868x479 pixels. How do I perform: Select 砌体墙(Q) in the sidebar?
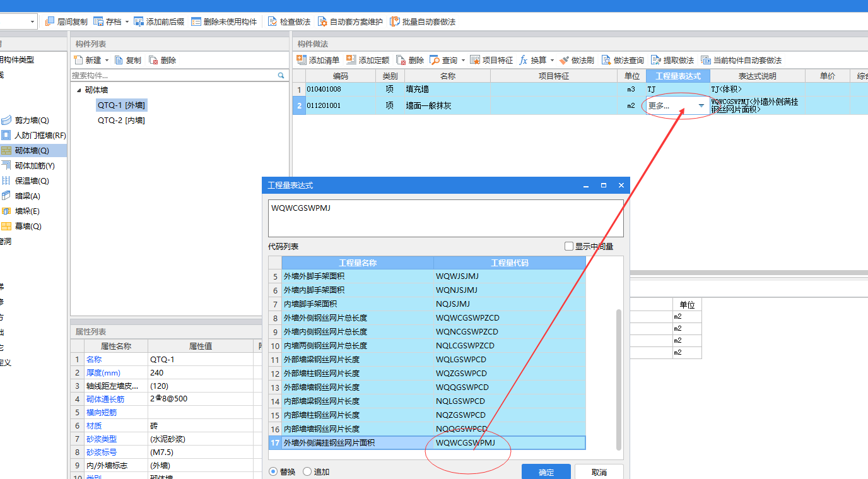pyautogui.click(x=33, y=150)
